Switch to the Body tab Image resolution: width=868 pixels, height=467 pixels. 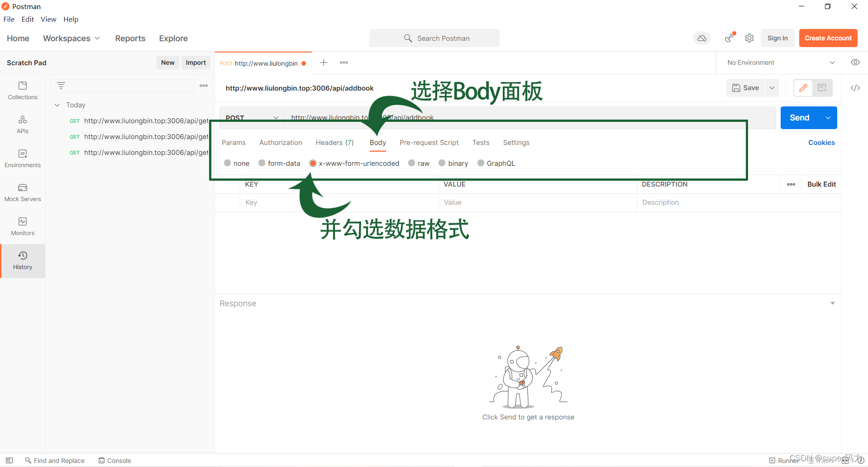click(378, 143)
